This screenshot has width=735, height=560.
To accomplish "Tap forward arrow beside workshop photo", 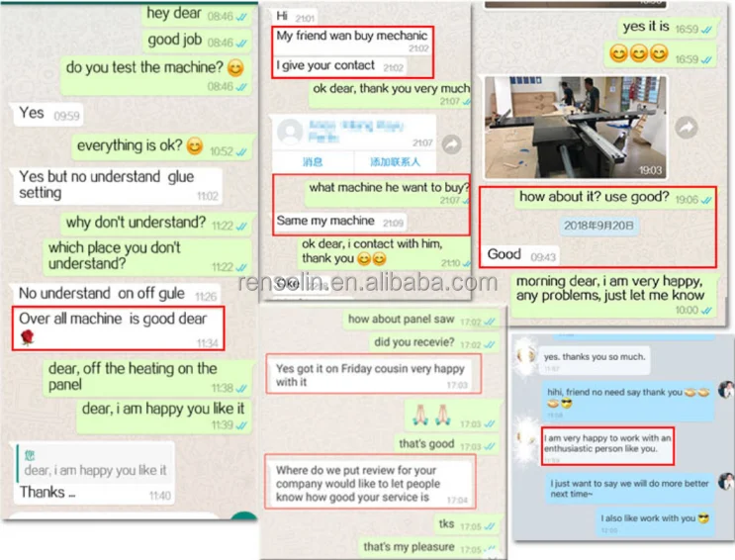I will point(687,127).
